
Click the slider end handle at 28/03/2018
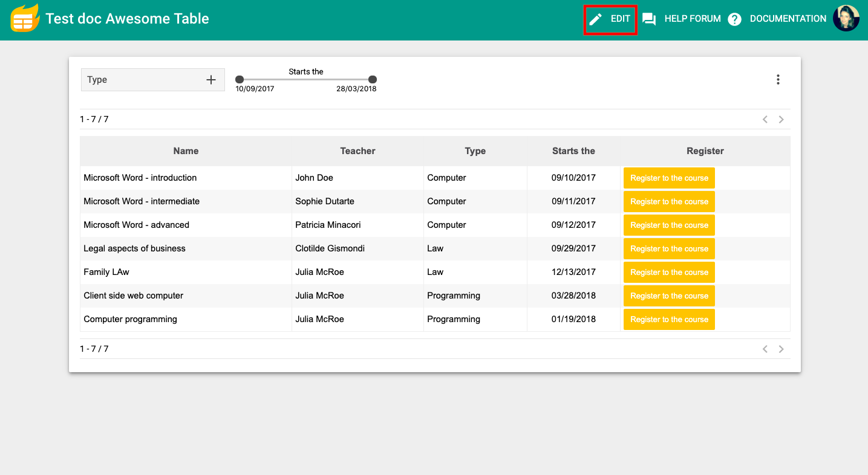(373, 80)
